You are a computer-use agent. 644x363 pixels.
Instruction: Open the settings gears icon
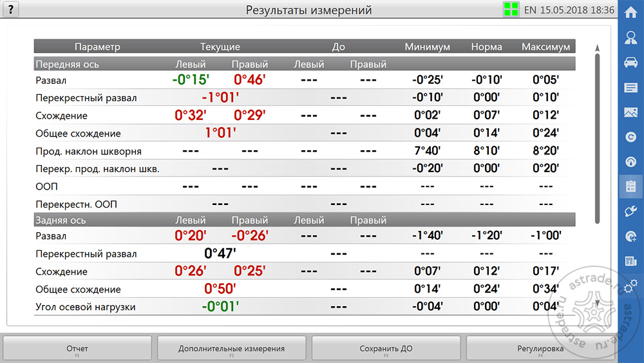pos(631,286)
